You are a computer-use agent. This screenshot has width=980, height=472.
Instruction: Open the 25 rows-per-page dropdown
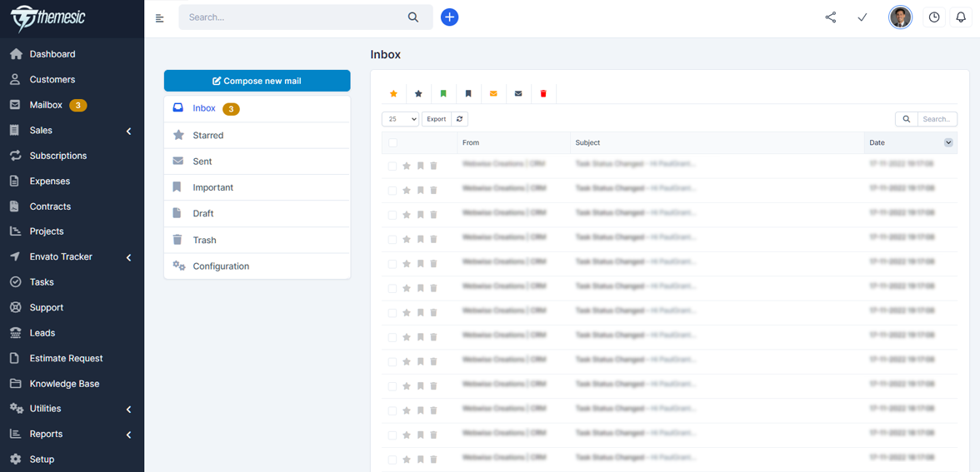[400, 119]
